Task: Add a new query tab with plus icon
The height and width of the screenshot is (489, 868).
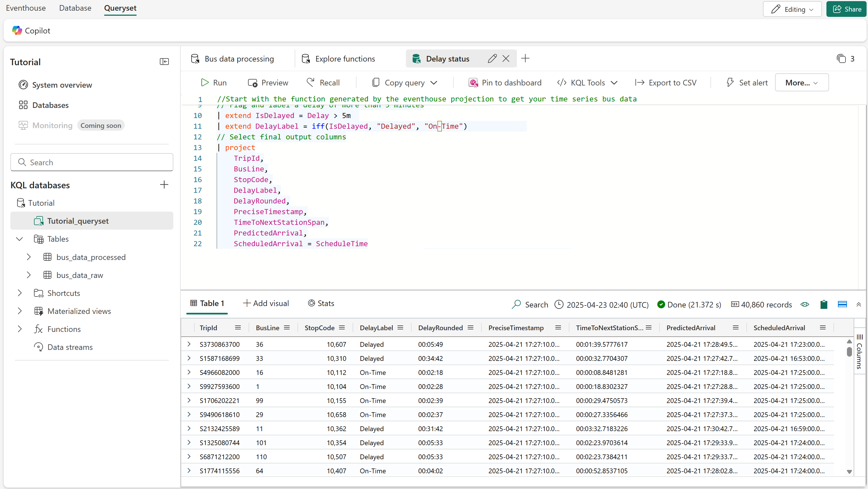Action: pos(525,59)
